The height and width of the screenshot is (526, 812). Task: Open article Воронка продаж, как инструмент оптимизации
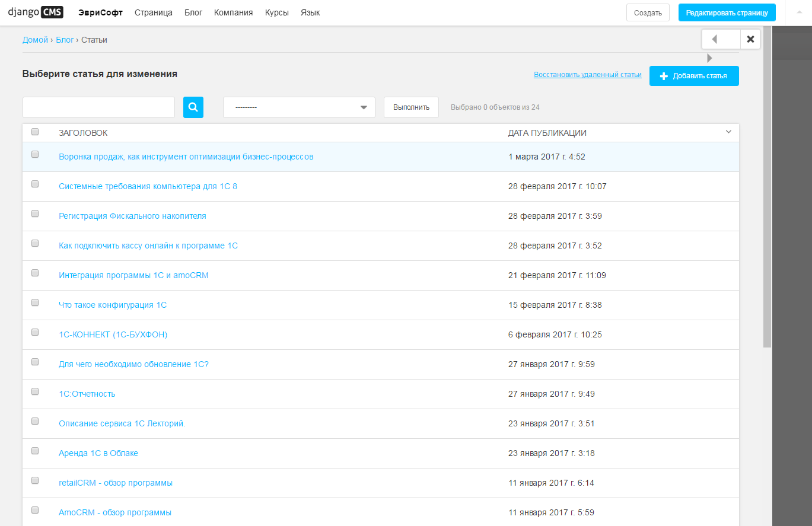tap(186, 157)
